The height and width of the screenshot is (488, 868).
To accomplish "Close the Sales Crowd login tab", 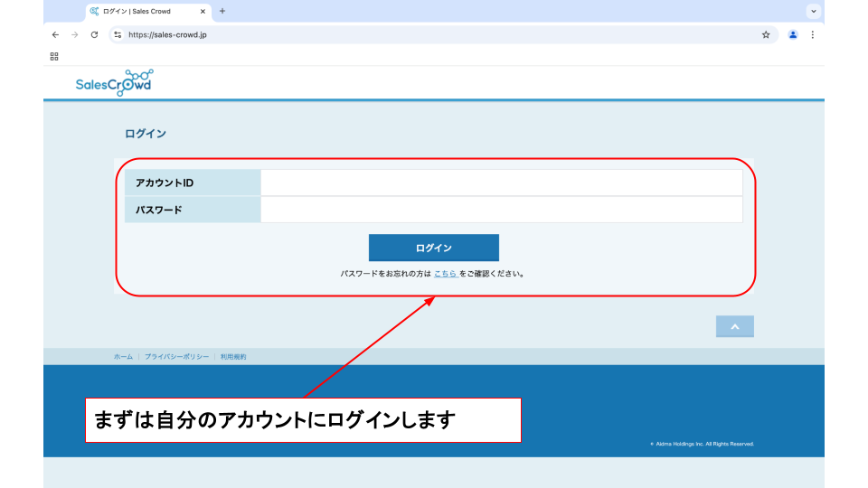I will 203,12.
